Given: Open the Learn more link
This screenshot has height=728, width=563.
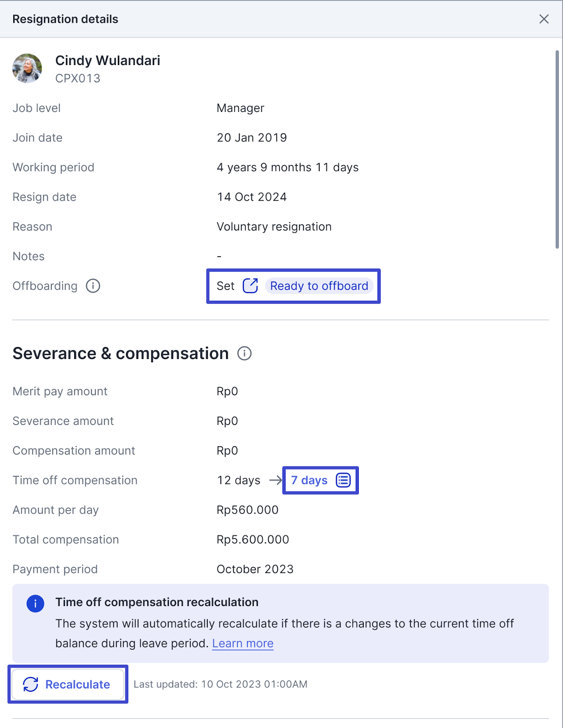Looking at the screenshot, I should [x=242, y=643].
